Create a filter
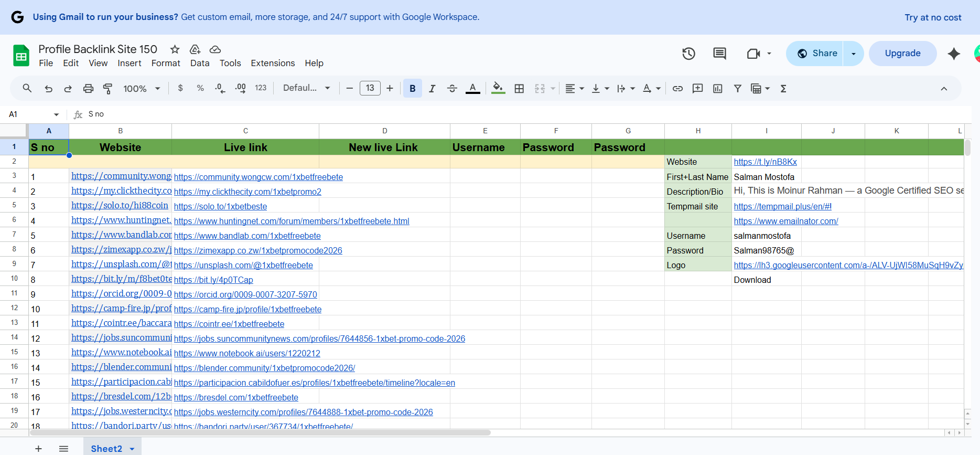Viewport: 980px width, 455px height. pyautogui.click(x=738, y=88)
